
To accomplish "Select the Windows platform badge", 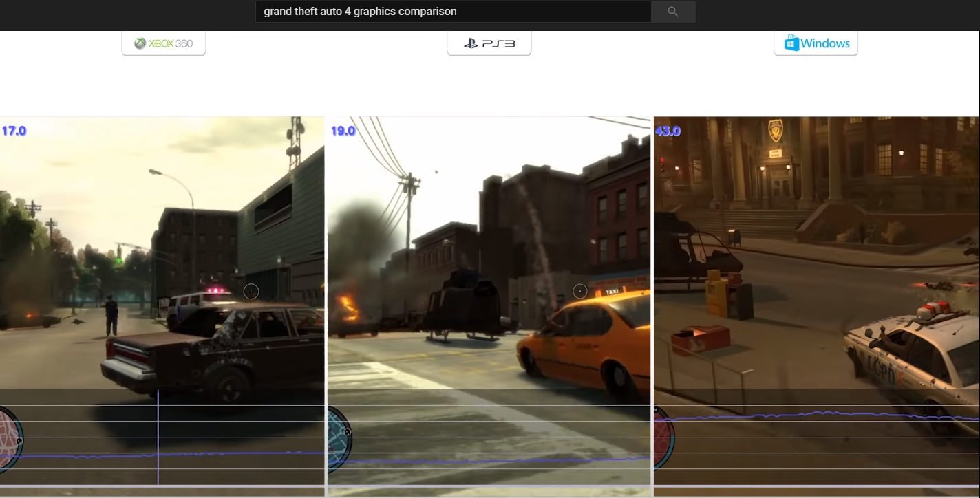I will (x=816, y=43).
